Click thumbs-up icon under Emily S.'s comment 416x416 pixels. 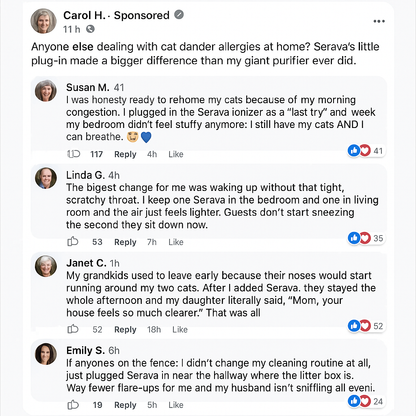click(73, 405)
